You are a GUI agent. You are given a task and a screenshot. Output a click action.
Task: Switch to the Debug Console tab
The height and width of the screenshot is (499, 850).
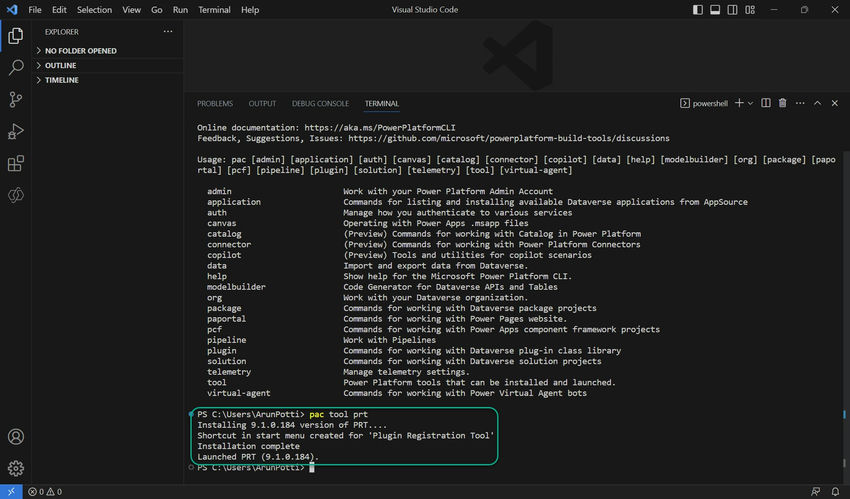[x=320, y=103]
